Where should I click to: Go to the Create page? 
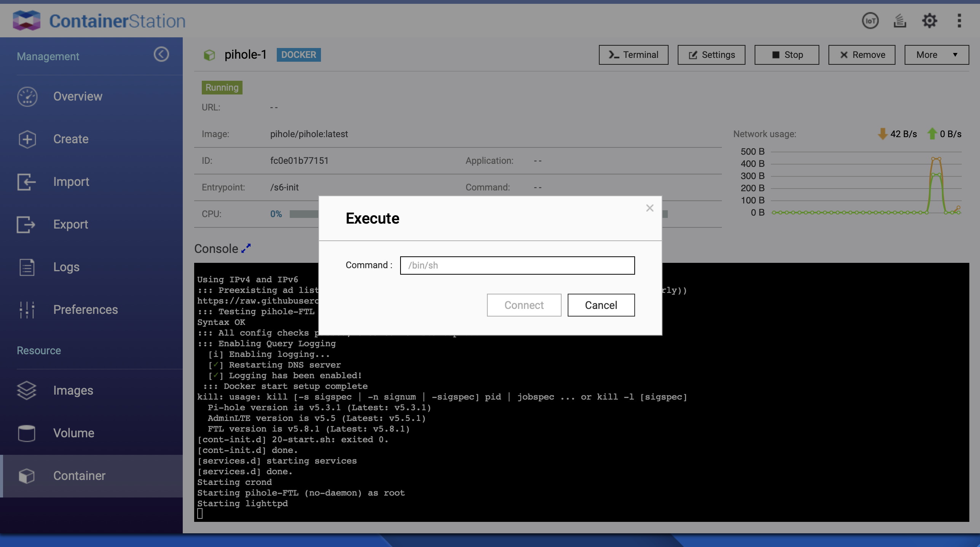(x=71, y=139)
